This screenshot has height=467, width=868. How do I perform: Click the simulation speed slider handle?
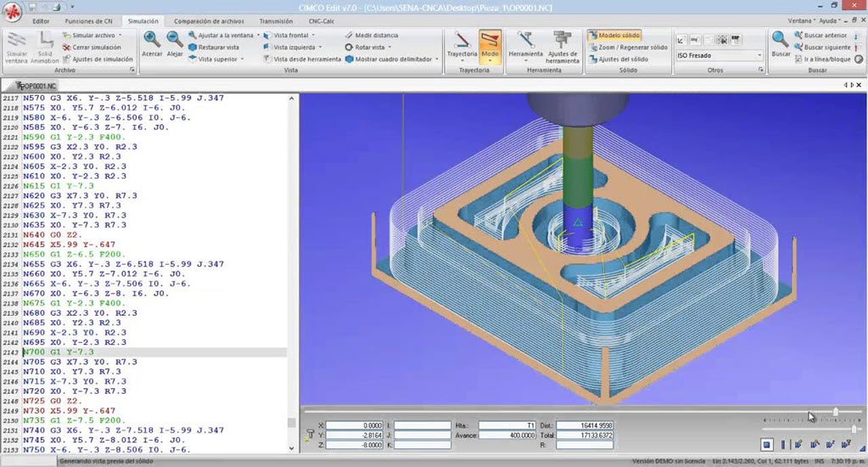pyautogui.click(x=836, y=412)
